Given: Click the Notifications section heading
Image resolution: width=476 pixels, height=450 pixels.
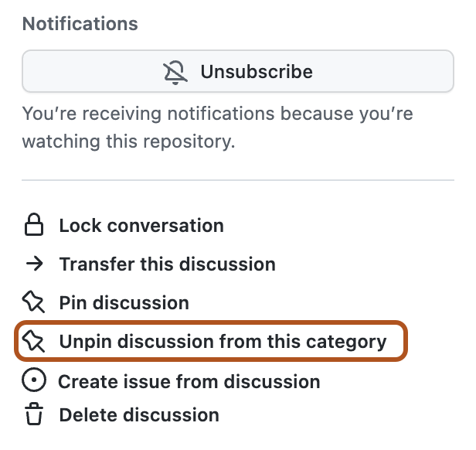Looking at the screenshot, I should (80, 24).
